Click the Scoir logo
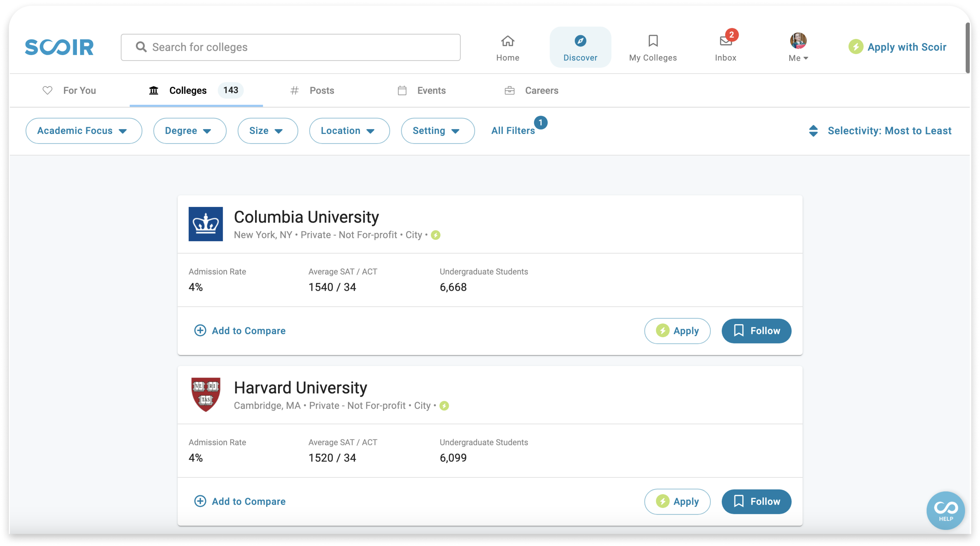Image resolution: width=980 pixels, height=546 pixels. [x=59, y=47]
